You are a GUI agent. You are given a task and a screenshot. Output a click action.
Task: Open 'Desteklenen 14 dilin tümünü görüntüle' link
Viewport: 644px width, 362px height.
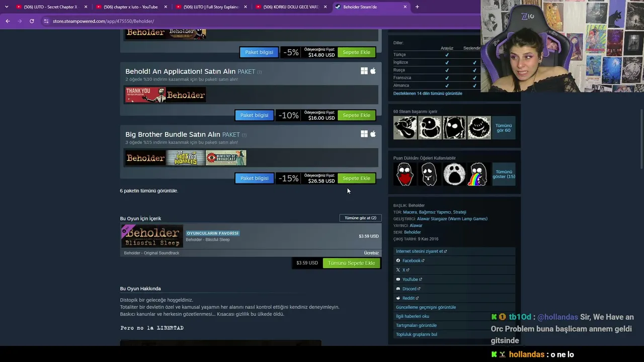coord(428,94)
